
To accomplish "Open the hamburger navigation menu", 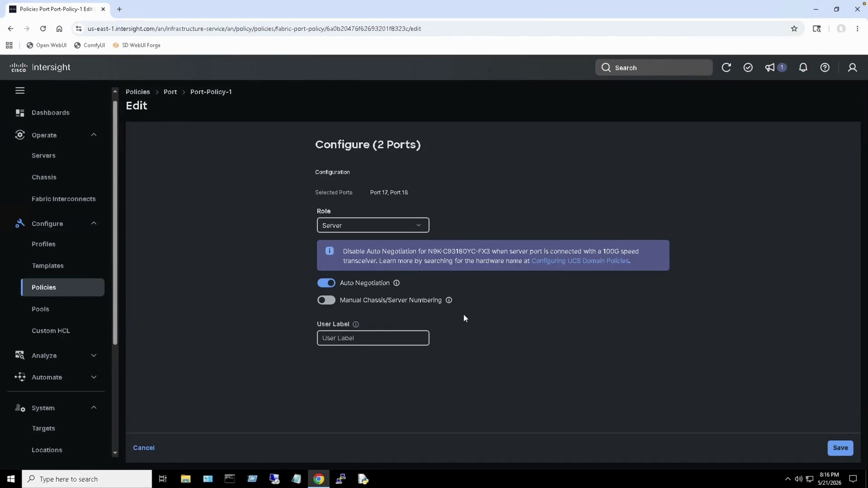I will tap(20, 91).
